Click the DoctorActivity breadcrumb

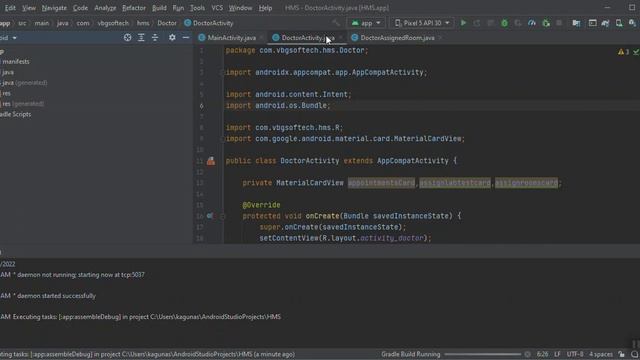pyautogui.click(x=209, y=23)
